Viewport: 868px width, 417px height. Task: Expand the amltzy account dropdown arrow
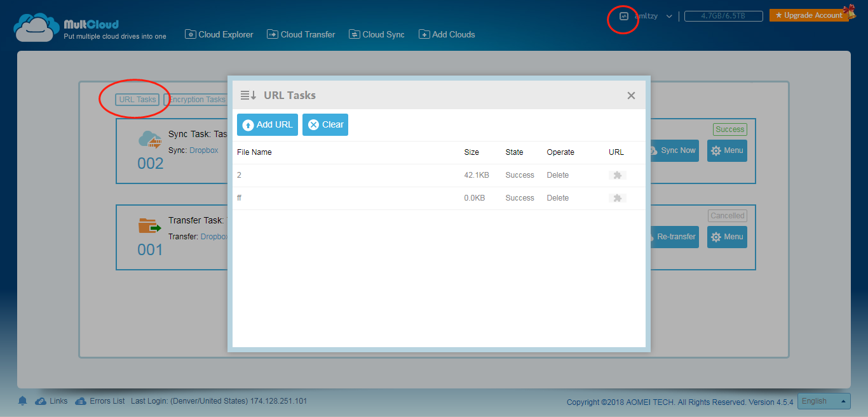coord(669,17)
